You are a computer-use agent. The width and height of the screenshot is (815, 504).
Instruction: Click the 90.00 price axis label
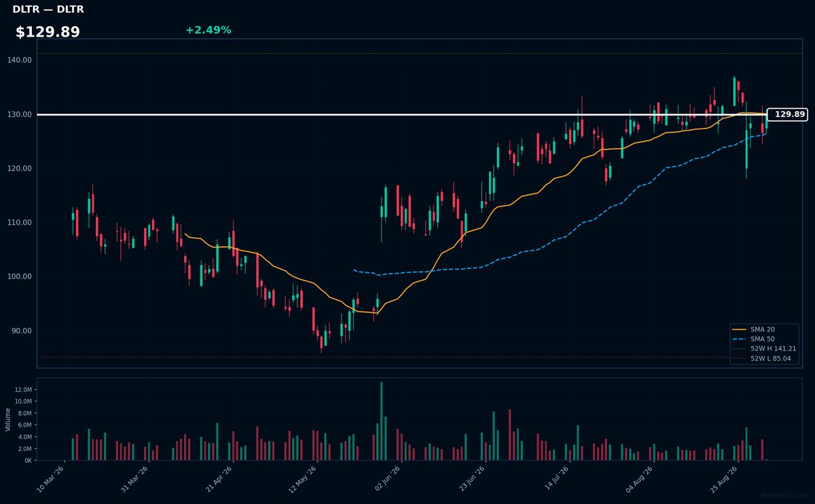point(22,331)
